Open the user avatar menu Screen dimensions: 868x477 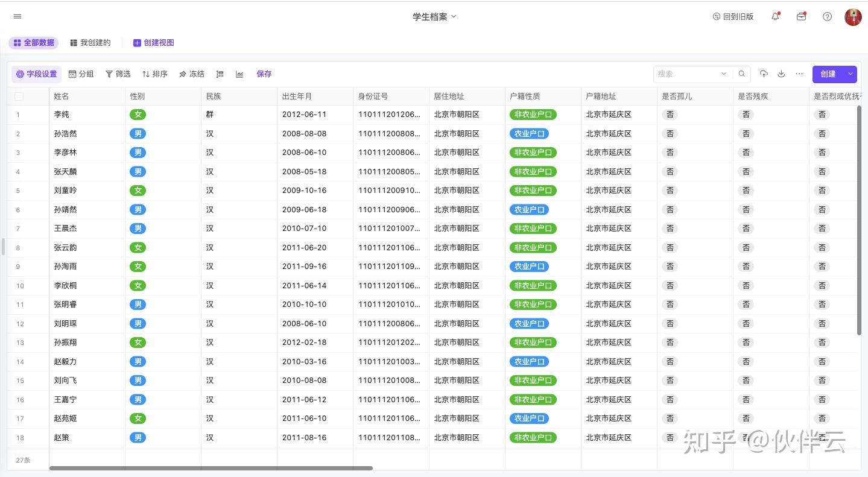click(x=853, y=17)
